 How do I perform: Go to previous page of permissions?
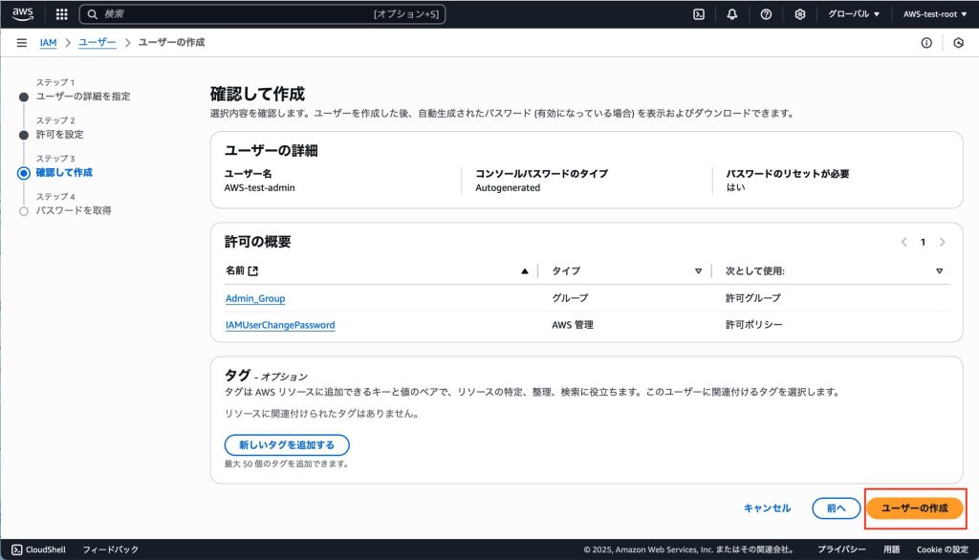(x=903, y=242)
